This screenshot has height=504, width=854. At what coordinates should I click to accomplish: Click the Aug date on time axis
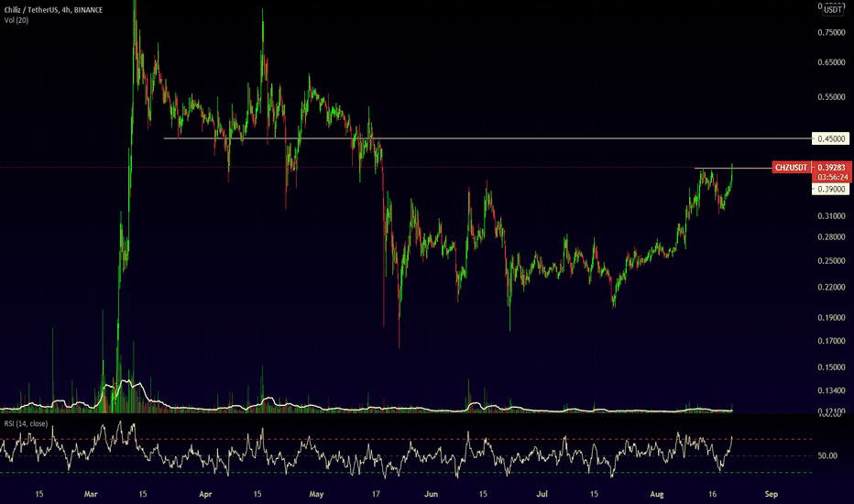(657, 494)
